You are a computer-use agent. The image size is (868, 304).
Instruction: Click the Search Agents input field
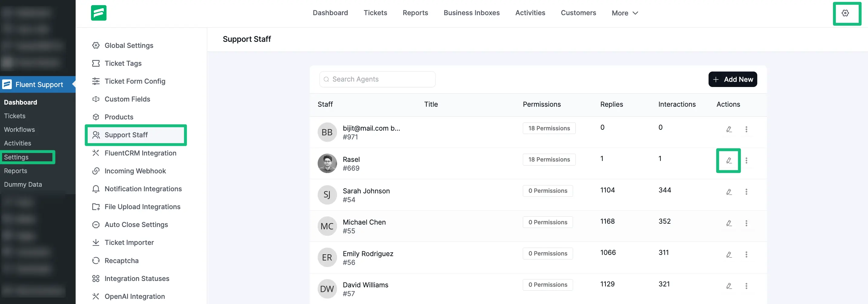[x=377, y=79]
